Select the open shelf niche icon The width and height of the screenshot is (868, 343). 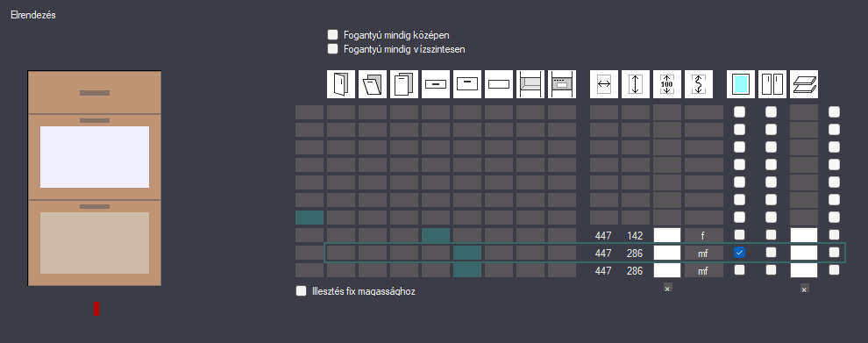point(530,84)
